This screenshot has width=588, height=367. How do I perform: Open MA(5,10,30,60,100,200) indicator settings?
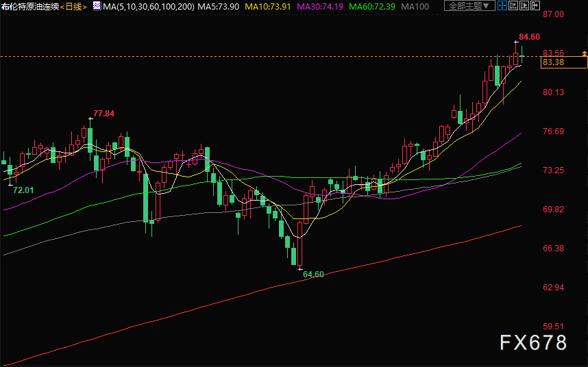click(149, 6)
